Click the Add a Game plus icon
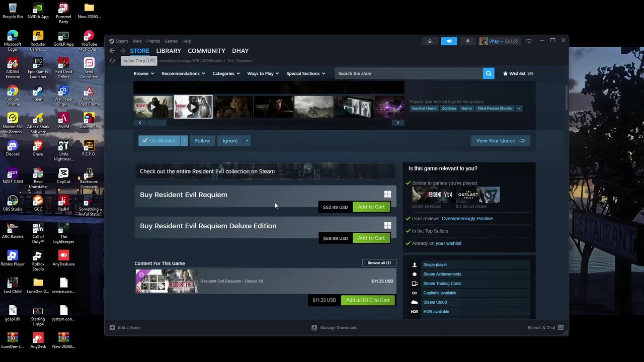This screenshot has height=362, width=644. pyautogui.click(x=112, y=328)
